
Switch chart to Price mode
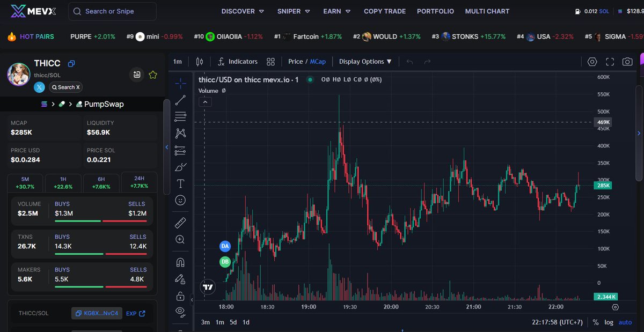[x=296, y=62]
